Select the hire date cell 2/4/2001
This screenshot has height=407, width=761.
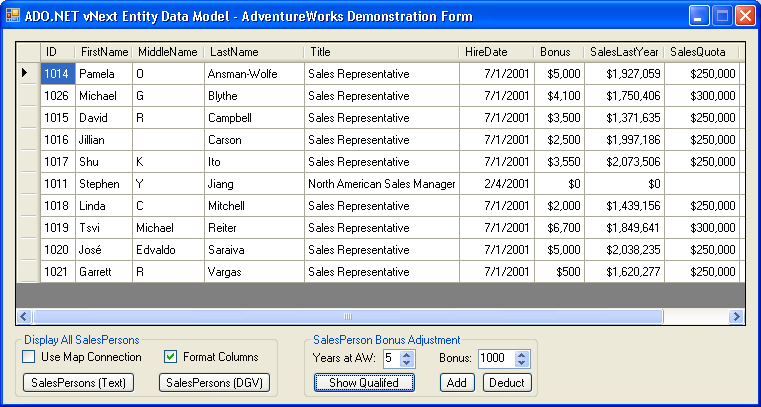(x=497, y=184)
